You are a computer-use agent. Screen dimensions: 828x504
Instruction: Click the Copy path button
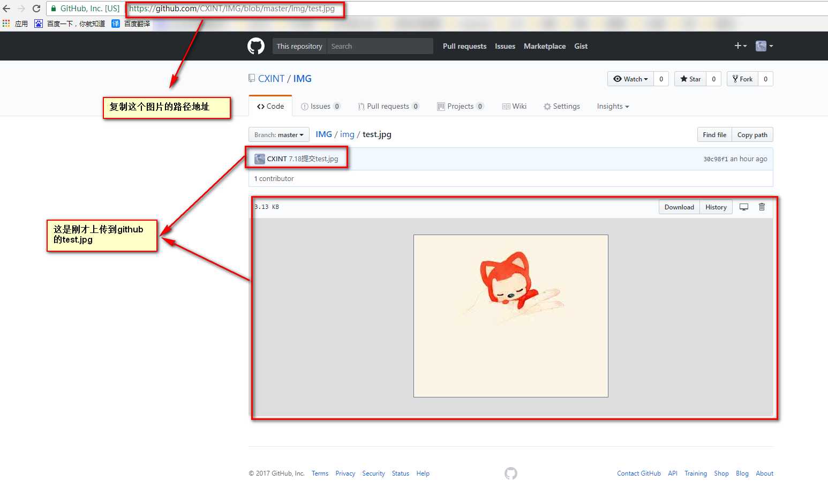point(752,135)
